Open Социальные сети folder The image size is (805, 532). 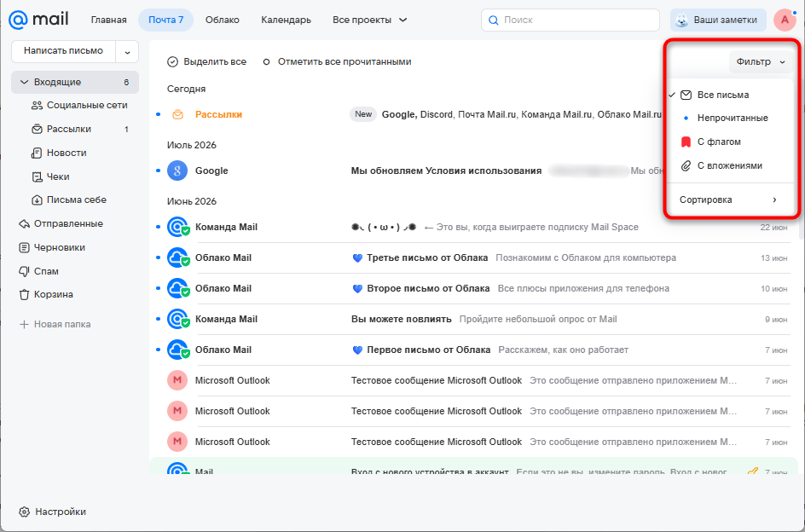click(x=80, y=105)
